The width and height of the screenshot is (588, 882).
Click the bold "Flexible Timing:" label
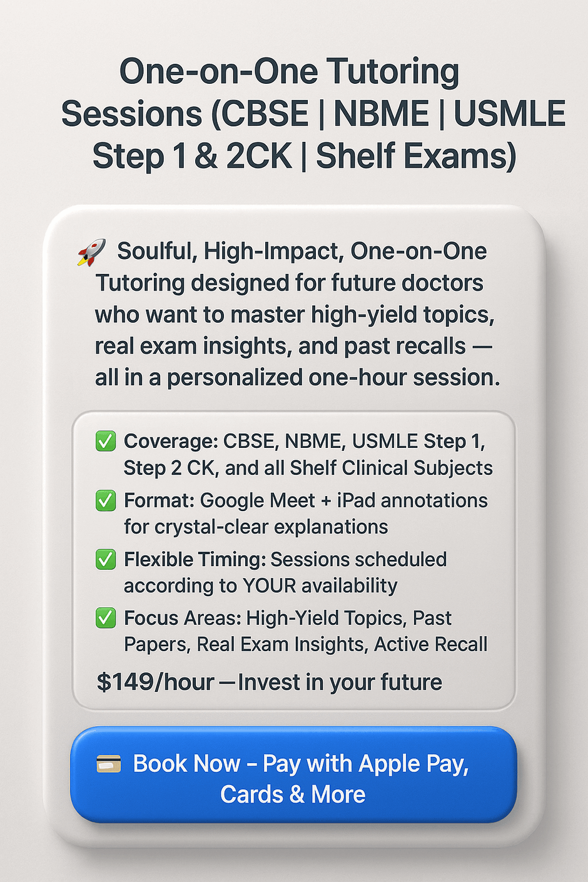click(x=195, y=559)
